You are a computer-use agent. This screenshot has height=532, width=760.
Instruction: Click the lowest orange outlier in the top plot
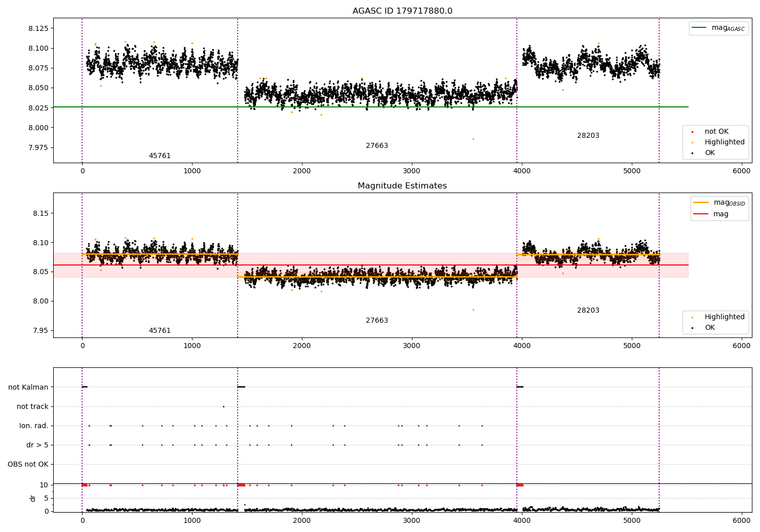[x=473, y=139]
